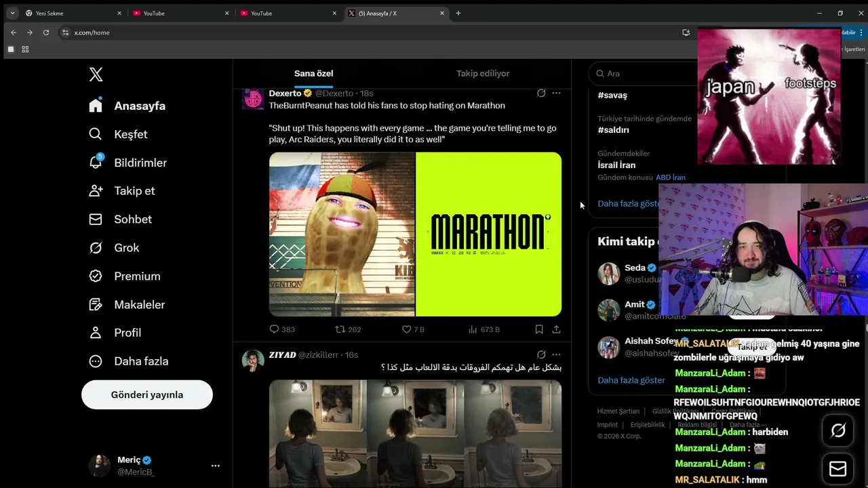The width and height of the screenshot is (868, 488).
Task: Go back in browser
Action: point(13,33)
